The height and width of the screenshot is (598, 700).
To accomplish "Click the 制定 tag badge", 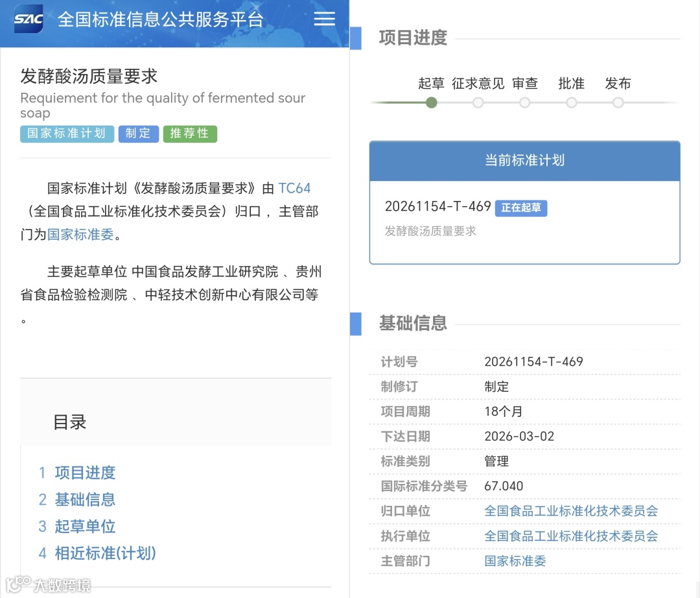I will 138,134.
